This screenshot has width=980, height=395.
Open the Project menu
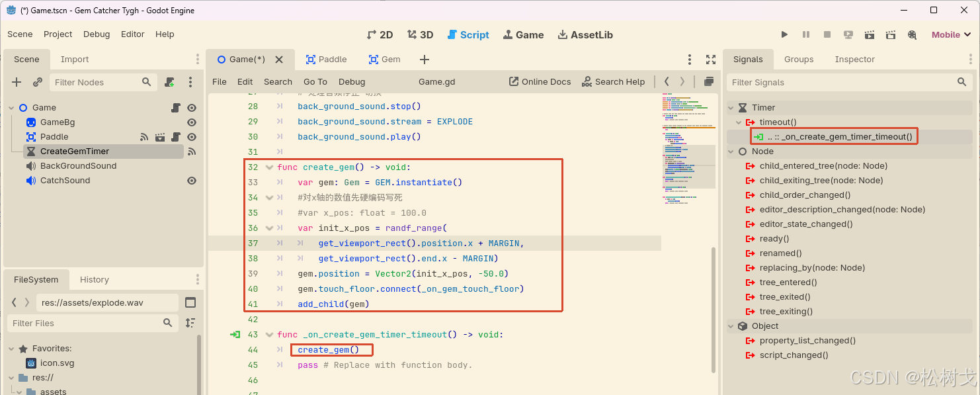pos(58,34)
